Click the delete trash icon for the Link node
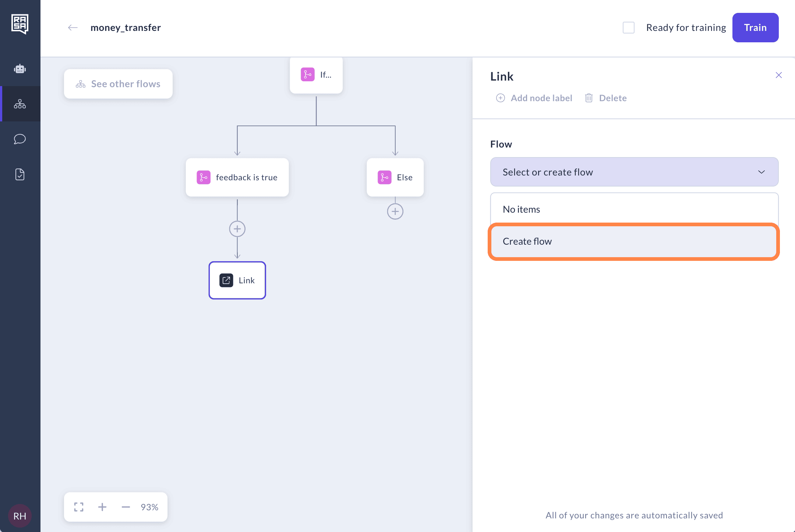The image size is (795, 532). click(x=589, y=98)
